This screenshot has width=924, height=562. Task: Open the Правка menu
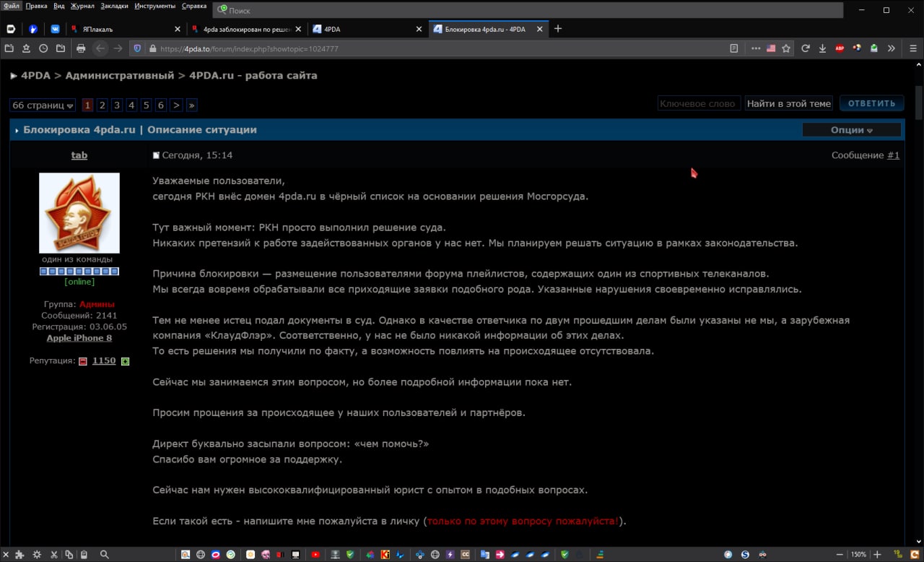36,6
